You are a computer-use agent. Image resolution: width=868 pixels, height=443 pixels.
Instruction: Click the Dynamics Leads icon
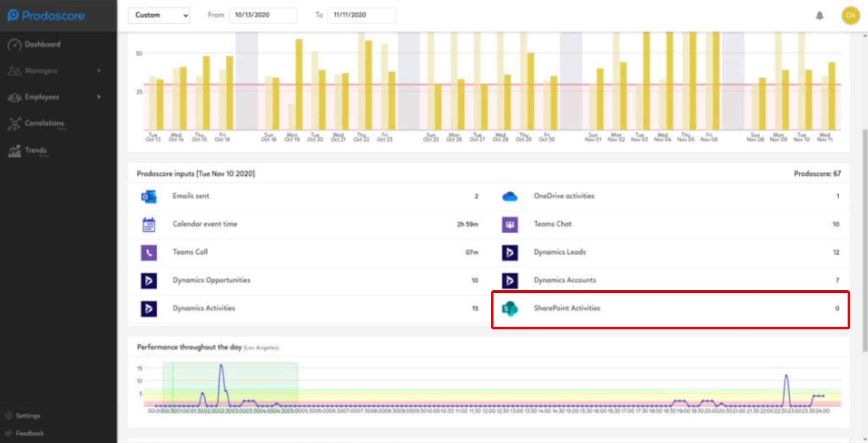pyautogui.click(x=510, y=253)
